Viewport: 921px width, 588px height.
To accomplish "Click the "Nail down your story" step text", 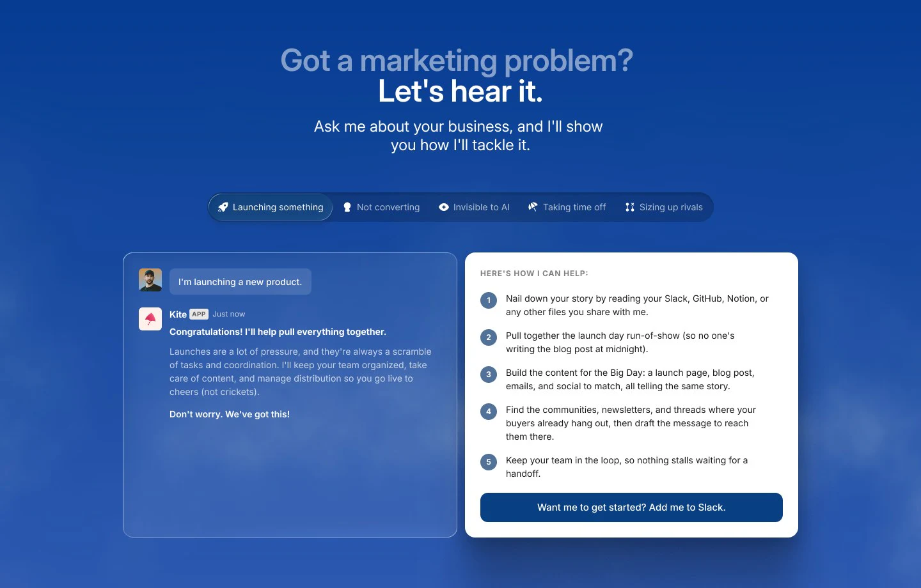I will point(637,306).
